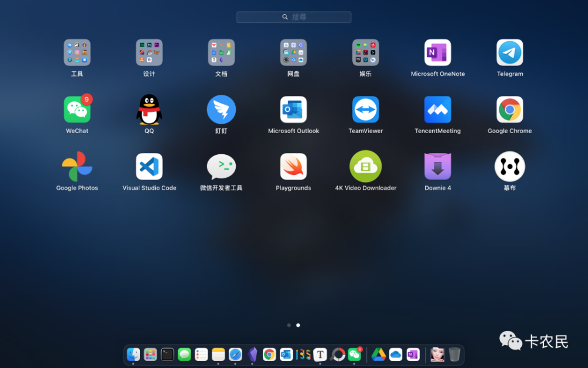The height and width of the screenshot is (368, 588).
Task: Click OneNote in the dock
Action: (x=413, y=354)
